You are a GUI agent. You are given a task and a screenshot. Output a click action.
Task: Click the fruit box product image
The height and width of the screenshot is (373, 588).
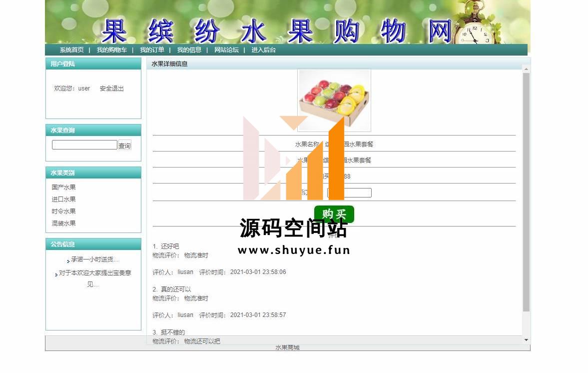[x=334, y=100]
